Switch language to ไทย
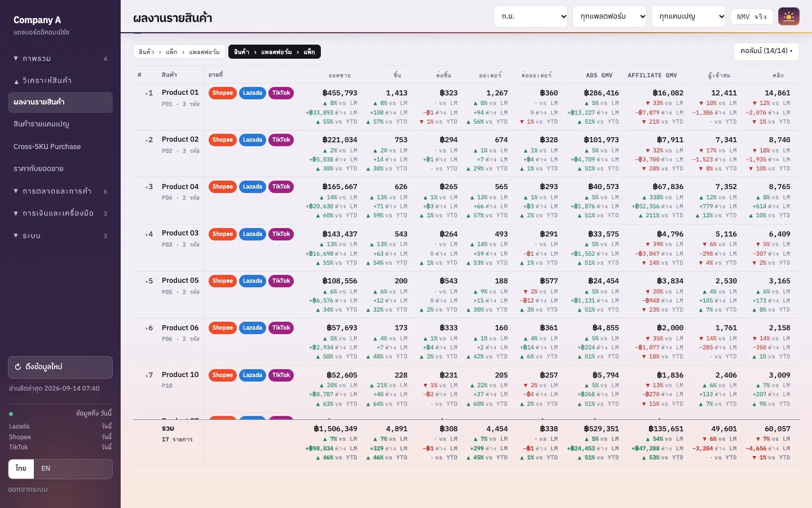Screen dimensions: 812x508 pos(21,468)
